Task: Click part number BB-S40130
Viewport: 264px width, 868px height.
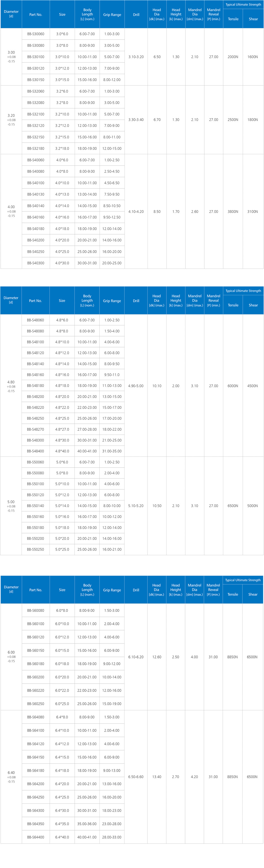Action: 35,194
